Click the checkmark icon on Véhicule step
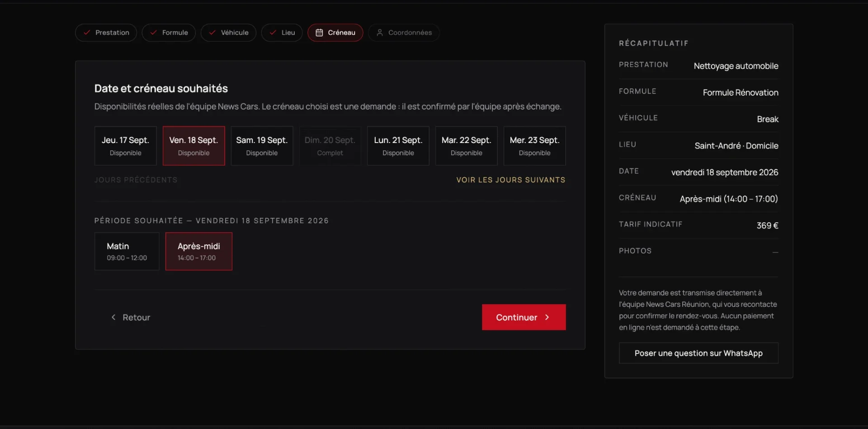Viewport: 868px width, 429px height. [212, 33]
